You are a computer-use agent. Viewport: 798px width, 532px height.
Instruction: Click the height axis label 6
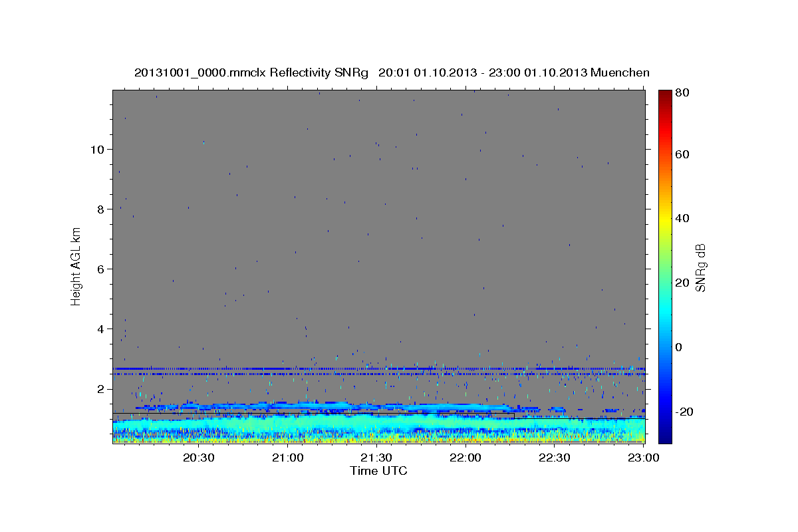click(x=101, y=269)
